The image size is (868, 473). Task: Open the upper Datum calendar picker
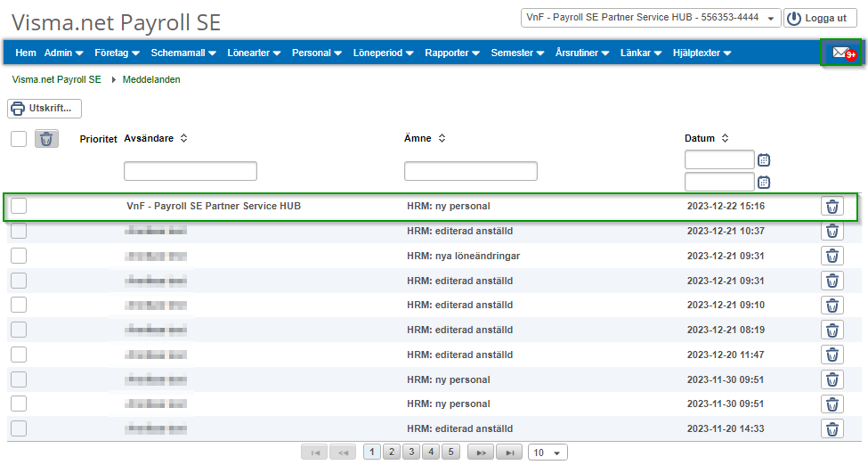pos(764,160)
